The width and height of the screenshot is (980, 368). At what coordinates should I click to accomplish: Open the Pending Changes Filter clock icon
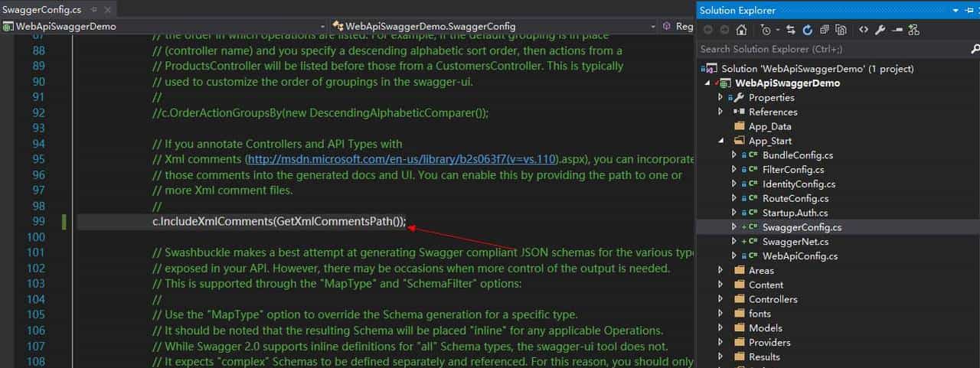[766, 30]
